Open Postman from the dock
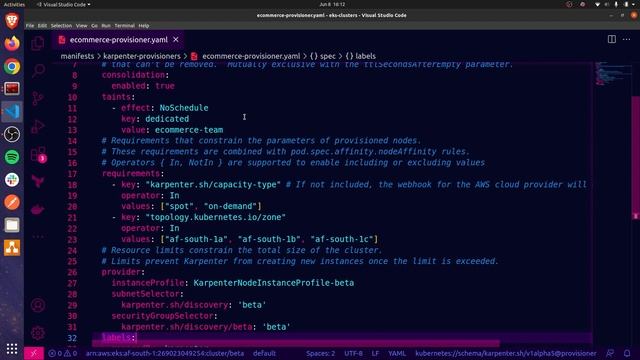This screenshot has height=360, width=640. (12, 202)
